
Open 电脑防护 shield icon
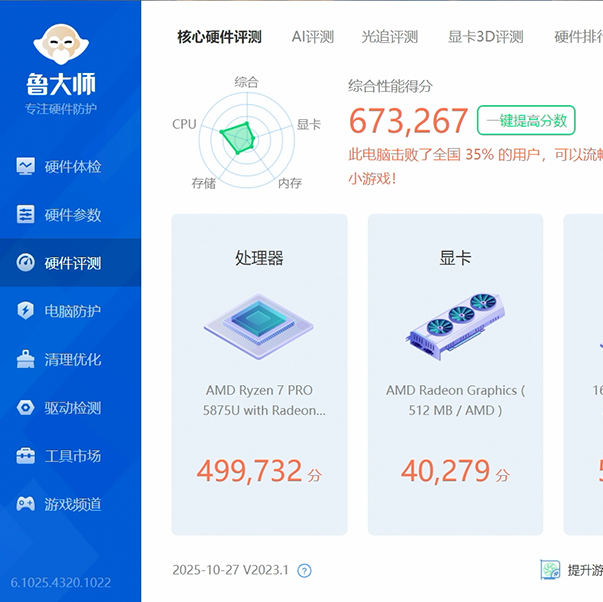[26, 311]
